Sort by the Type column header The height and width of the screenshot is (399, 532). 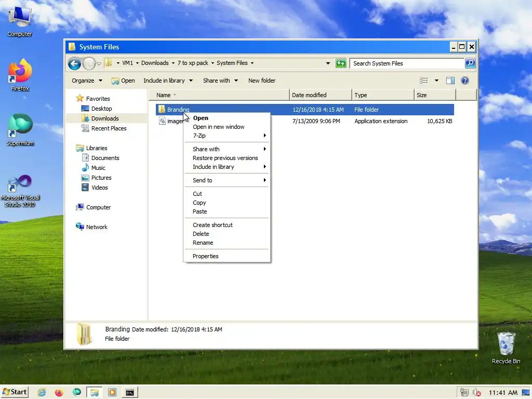[x=383, y=95]
